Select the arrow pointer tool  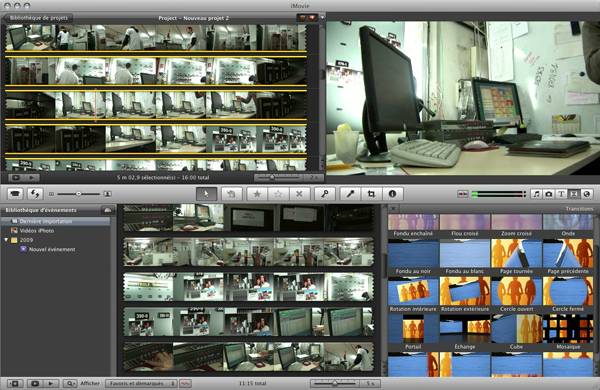pos(206,194)
